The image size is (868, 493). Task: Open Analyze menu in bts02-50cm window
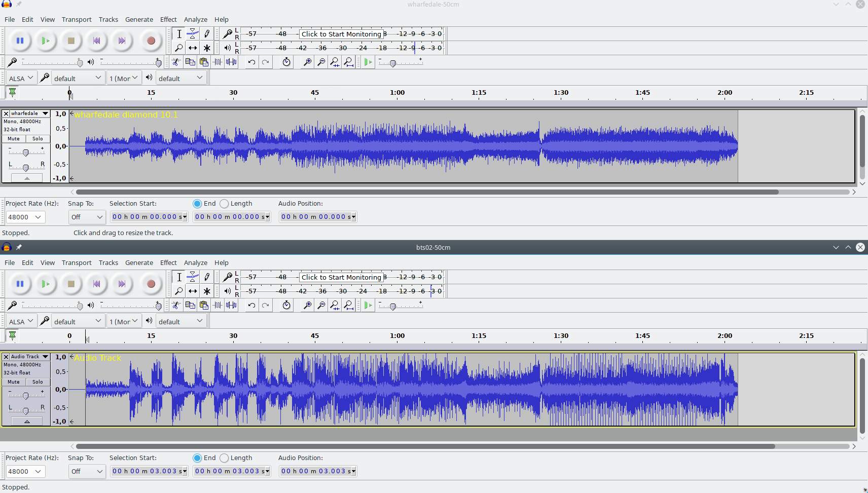(196, 262)
